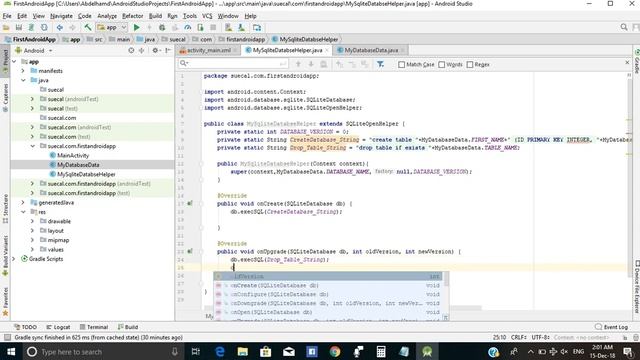The height and width of the screenshot is (360, 640).
Task: Click the search magnifier at top right
Action: (x=624, y=27)
